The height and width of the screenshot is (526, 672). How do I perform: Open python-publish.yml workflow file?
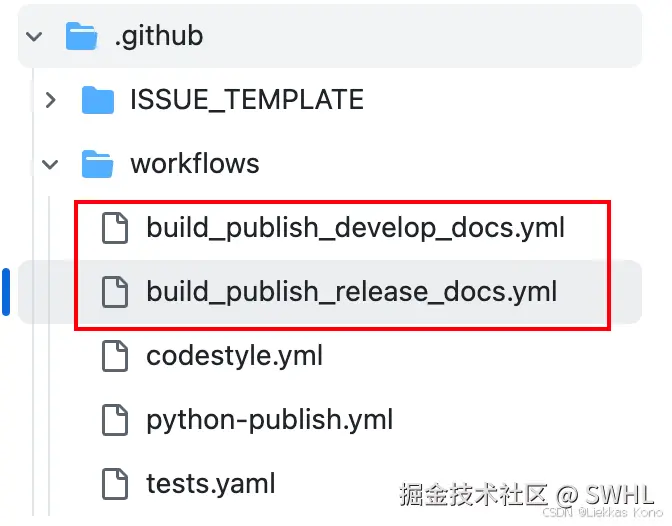coord(269,420)
